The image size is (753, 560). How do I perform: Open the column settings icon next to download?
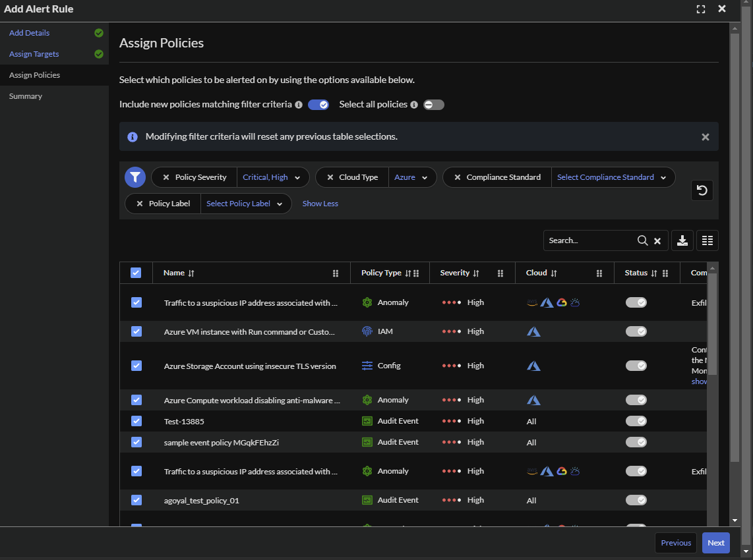tap(707, 240)
